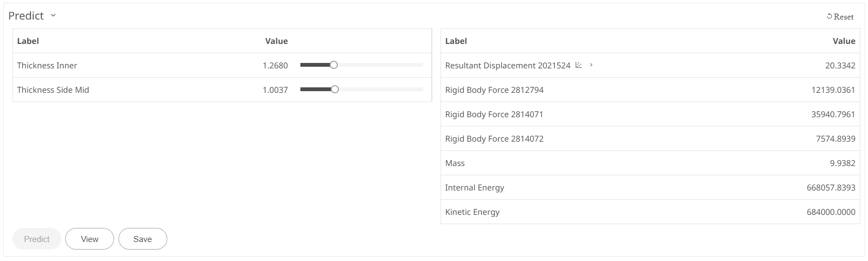Screen dimensions: 868x261
Task: Click the Thickness Side Mid value 1.0037
Action: coord(275,90)
